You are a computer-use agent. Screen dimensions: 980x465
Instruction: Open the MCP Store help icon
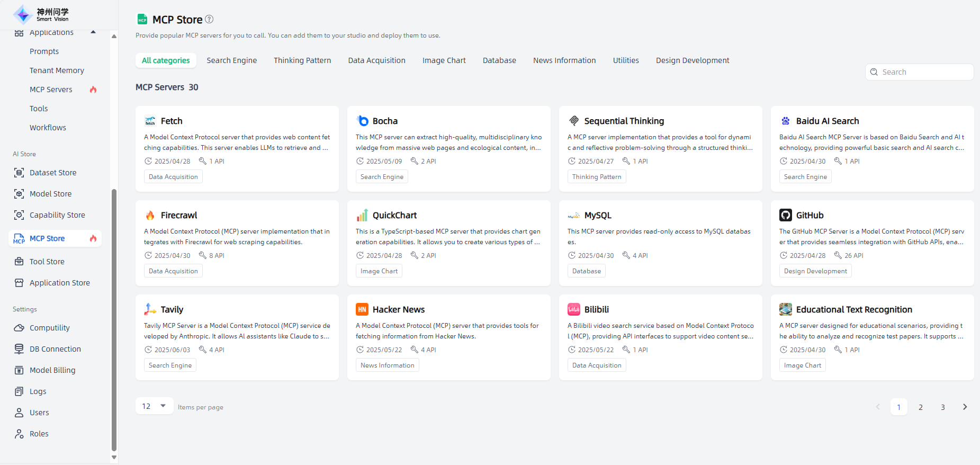click(x=209, y=19)
